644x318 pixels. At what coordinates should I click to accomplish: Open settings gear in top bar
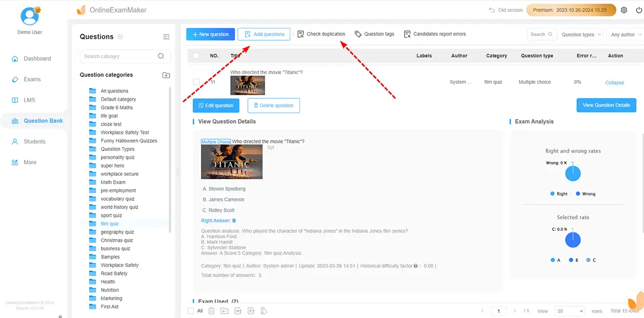[624, 10]
